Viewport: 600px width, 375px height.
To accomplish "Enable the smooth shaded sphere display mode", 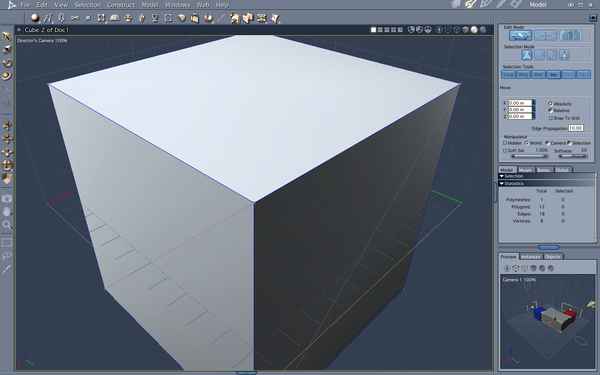I will click(x=474, y=29).
